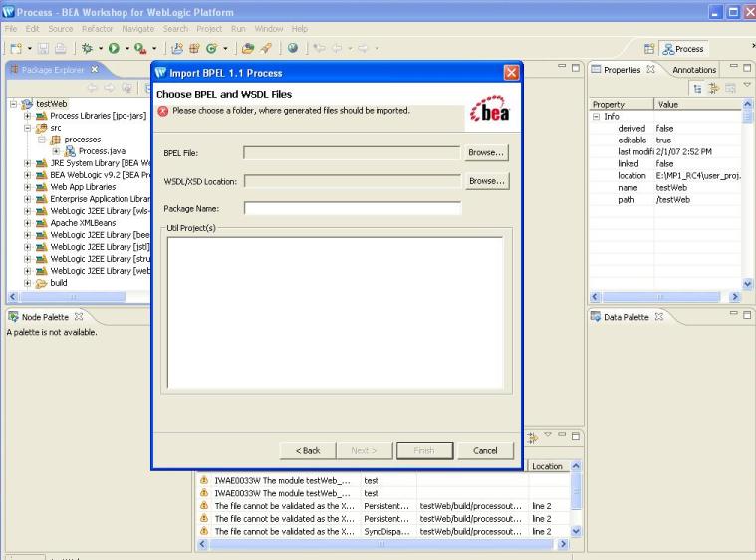Collapse the testWeb project node
This screenshot has height=560, width=756.
pos(14,104)
